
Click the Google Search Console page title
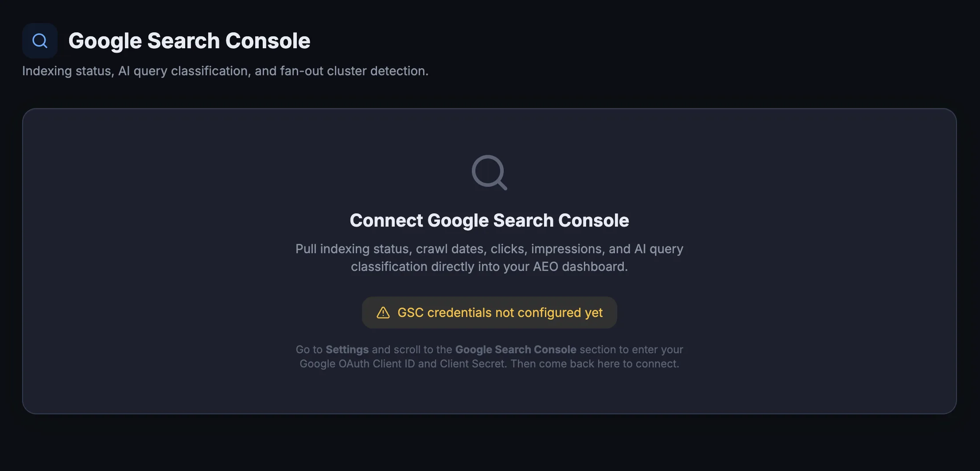point(189,40)
